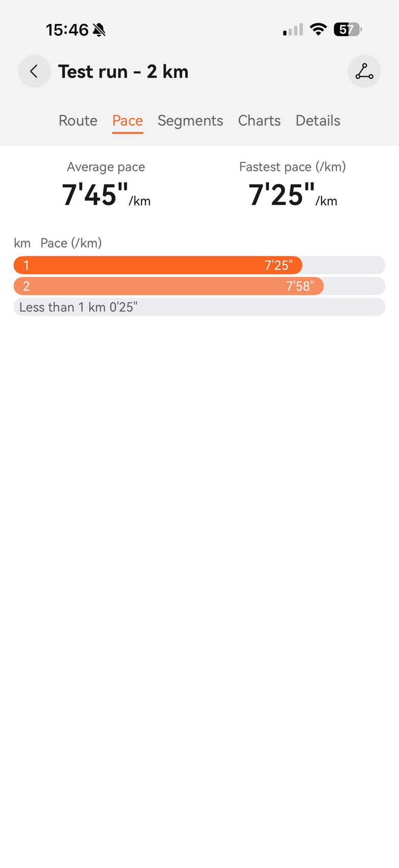This screenshot has height=868, width=399.
Task: Tap the "km" column header
Action: tap(22, 243)
